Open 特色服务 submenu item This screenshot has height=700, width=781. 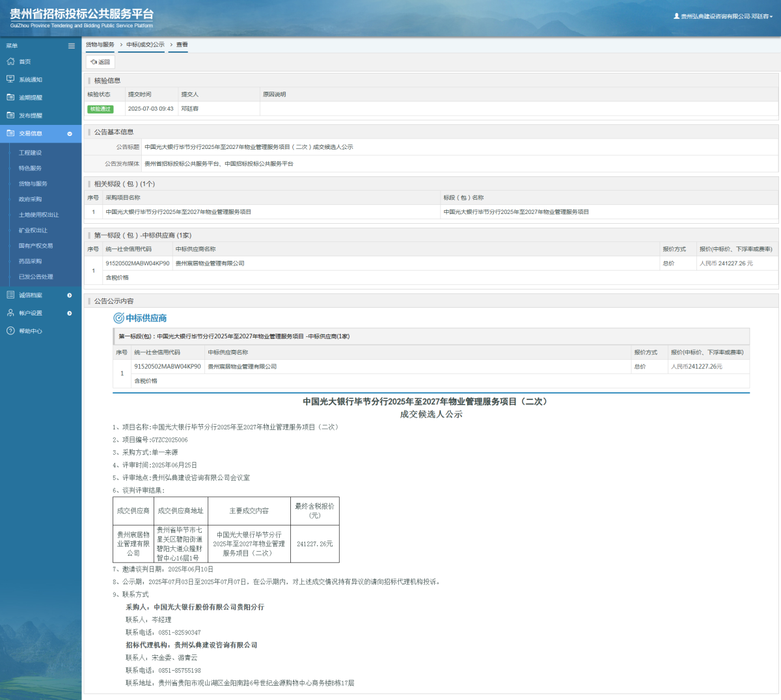[x=30, y=168]
